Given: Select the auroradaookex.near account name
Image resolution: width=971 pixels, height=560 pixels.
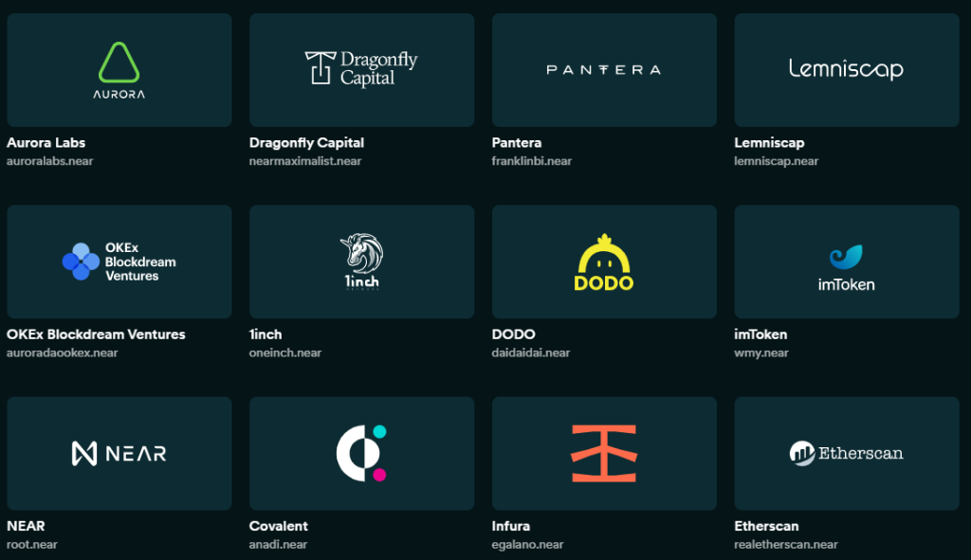Looking at the screenshot, I should click(62, 352).
